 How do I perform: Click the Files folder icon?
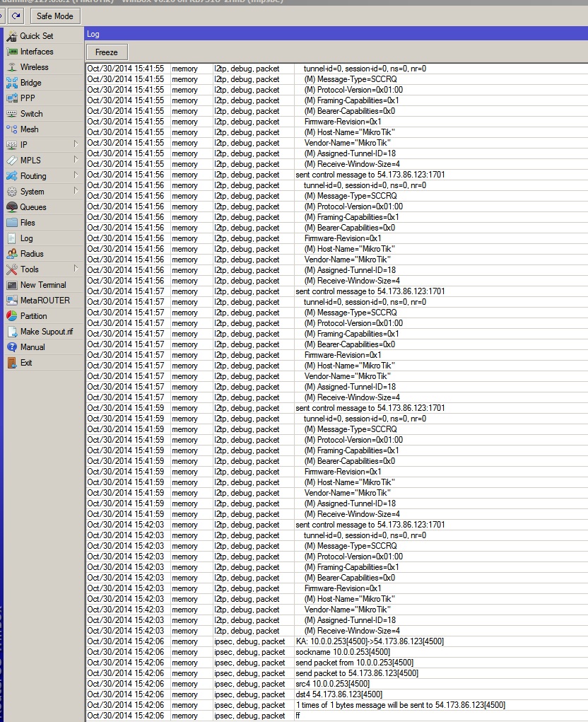12,223
